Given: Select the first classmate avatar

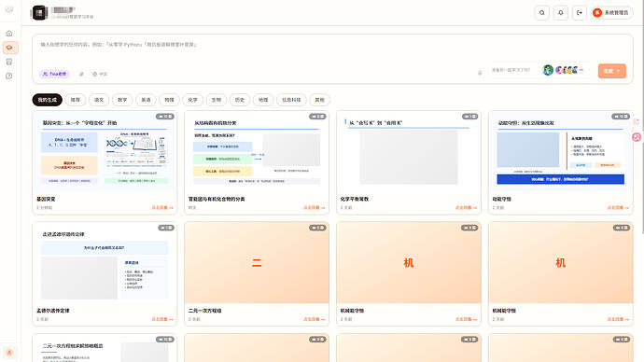Looking at the screenshot, I should (x=548, y=70).
